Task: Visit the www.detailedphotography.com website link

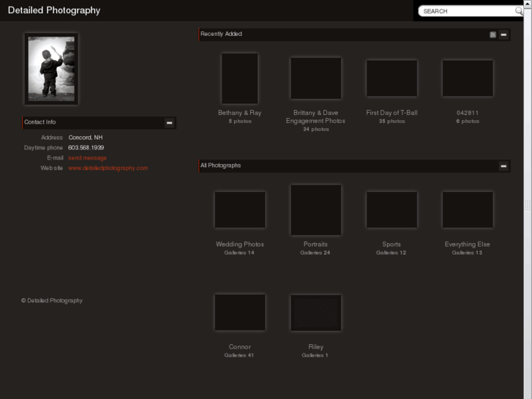Action: pyautogui.click(x=108, y=168)
